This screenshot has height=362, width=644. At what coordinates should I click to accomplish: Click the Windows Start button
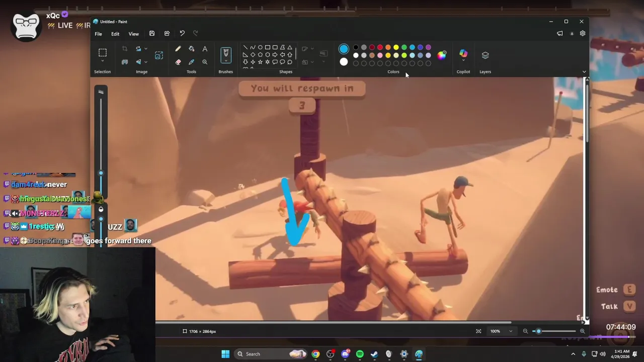coord(225,354)
